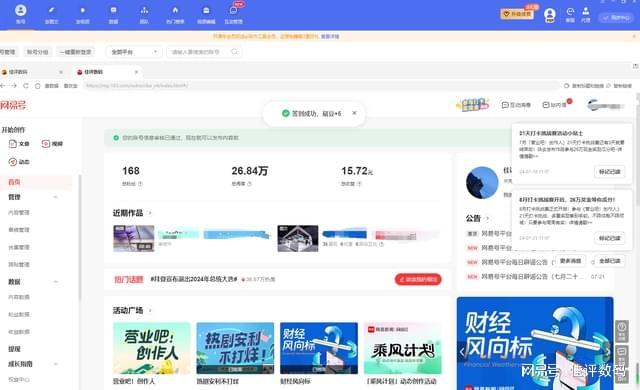Go to previous slide of 财经风向标 banner
Screen dimensions: 640x390
(x=462, y=351)
